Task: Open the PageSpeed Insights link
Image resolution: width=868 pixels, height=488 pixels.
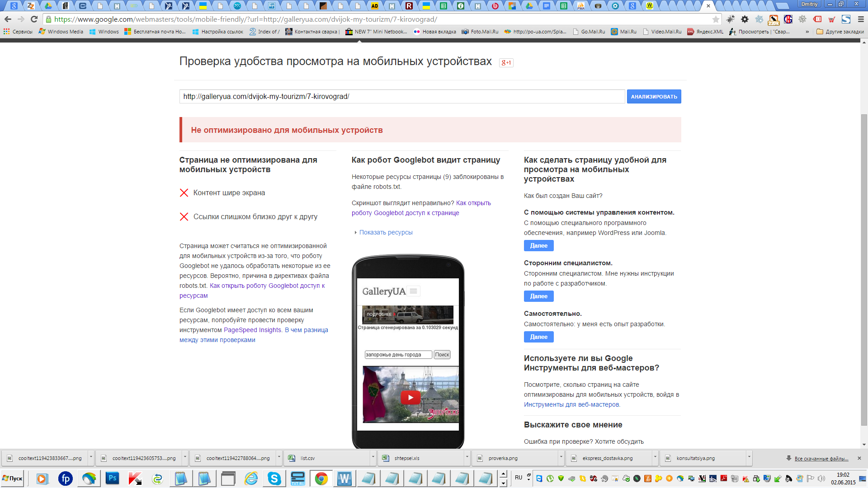Action: pos(252,330)
